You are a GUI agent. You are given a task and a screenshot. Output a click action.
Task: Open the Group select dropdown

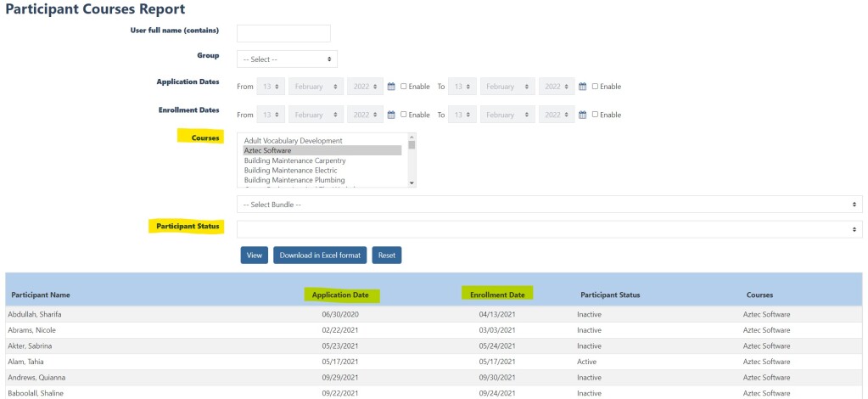287,59
